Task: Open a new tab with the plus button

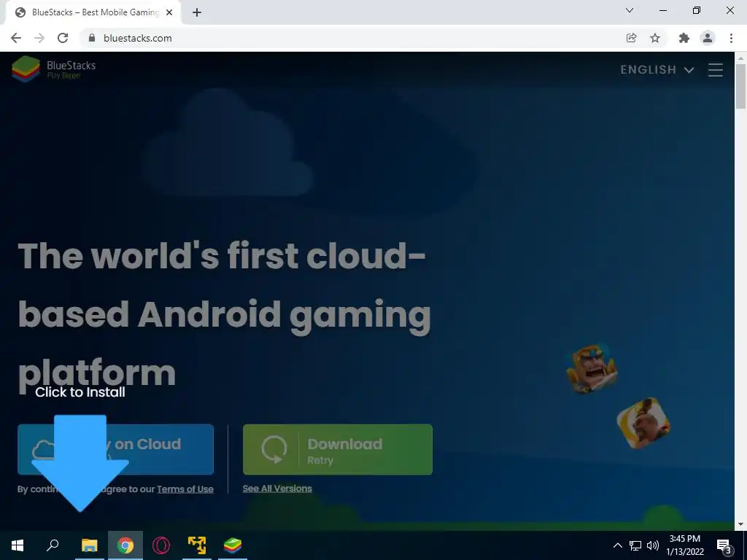Action: [197, 12]
